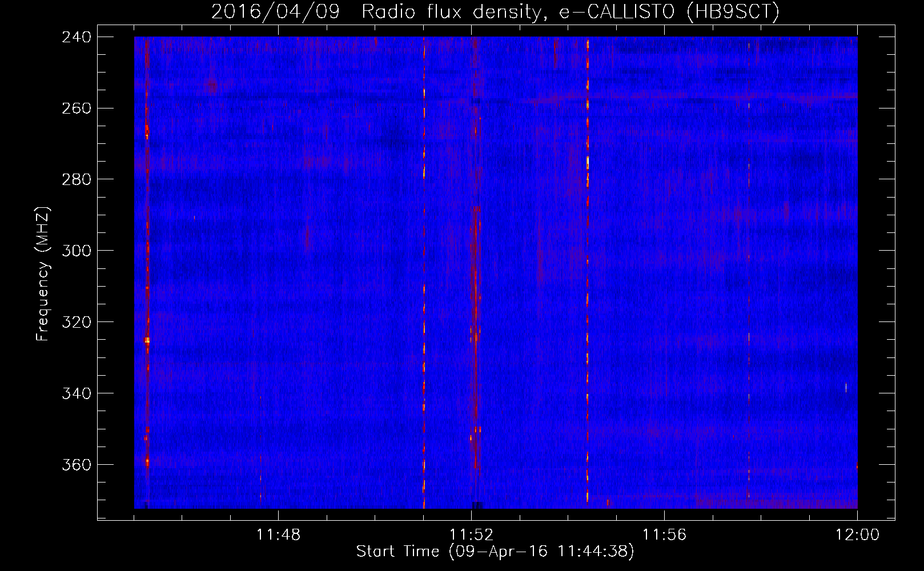Click the 300 frequency tick label
The image size is (924, 571).
click(77, 251)
